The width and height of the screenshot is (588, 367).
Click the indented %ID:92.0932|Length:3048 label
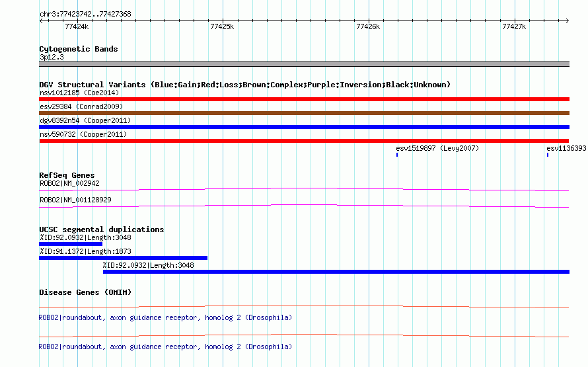[149, 265]
